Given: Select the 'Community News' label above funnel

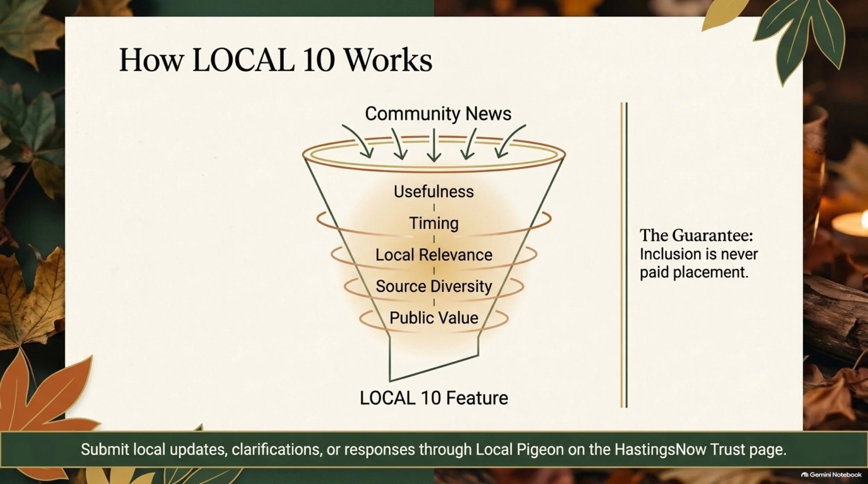Looking at the screenshot, I should (438, 114).
